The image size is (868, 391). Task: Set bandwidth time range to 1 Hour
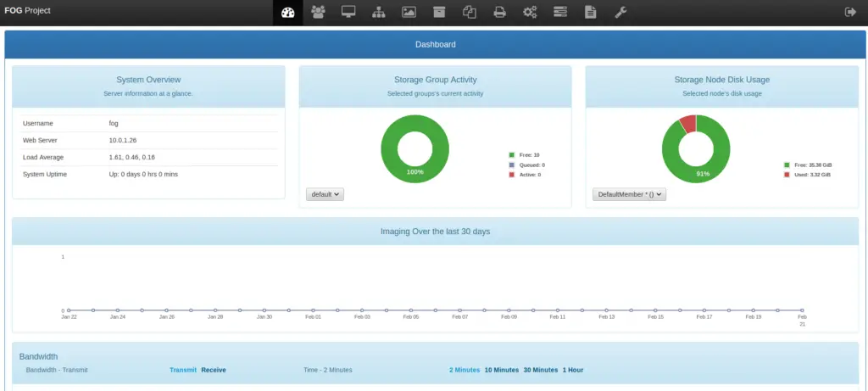pos(571,370)
